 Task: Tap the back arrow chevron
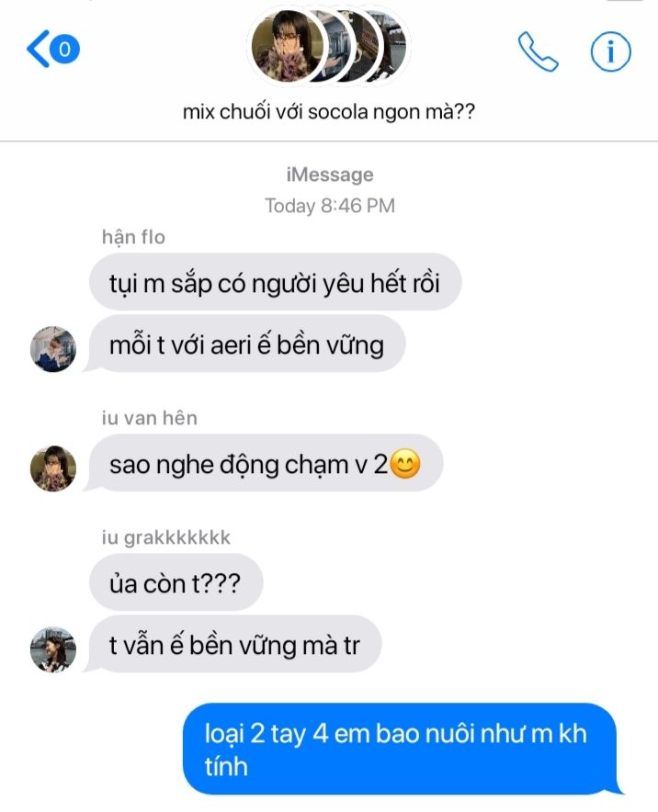pyautogui.click(x=38, y=50)
